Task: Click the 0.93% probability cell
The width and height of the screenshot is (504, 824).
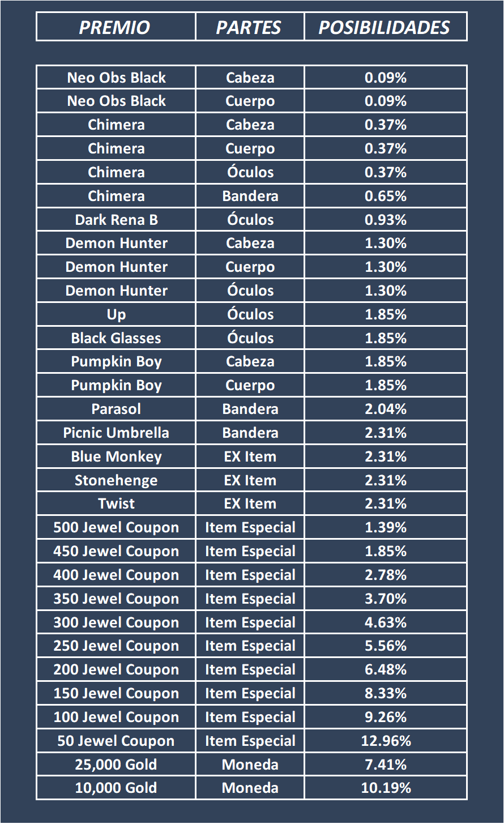Action: pos(386,220)
